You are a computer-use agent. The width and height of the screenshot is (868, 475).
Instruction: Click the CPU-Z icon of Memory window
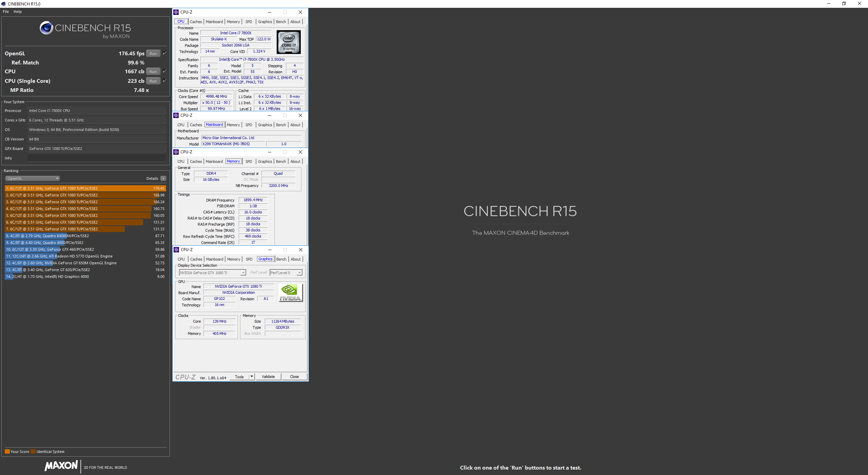click(176, 152)
